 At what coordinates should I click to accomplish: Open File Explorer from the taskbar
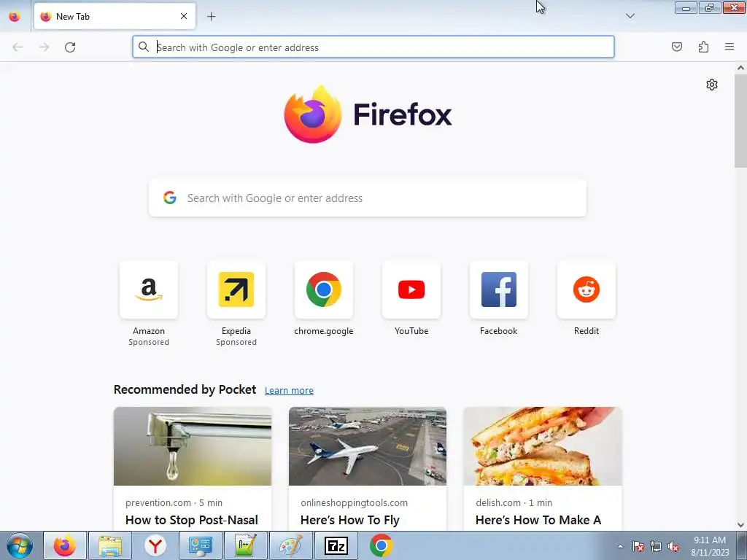pyautogui.click(x=110, y=545)
